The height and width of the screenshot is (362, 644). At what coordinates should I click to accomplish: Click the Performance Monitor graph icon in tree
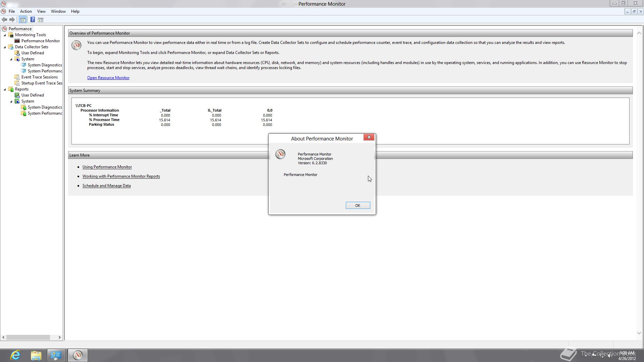tap(17, 41)
